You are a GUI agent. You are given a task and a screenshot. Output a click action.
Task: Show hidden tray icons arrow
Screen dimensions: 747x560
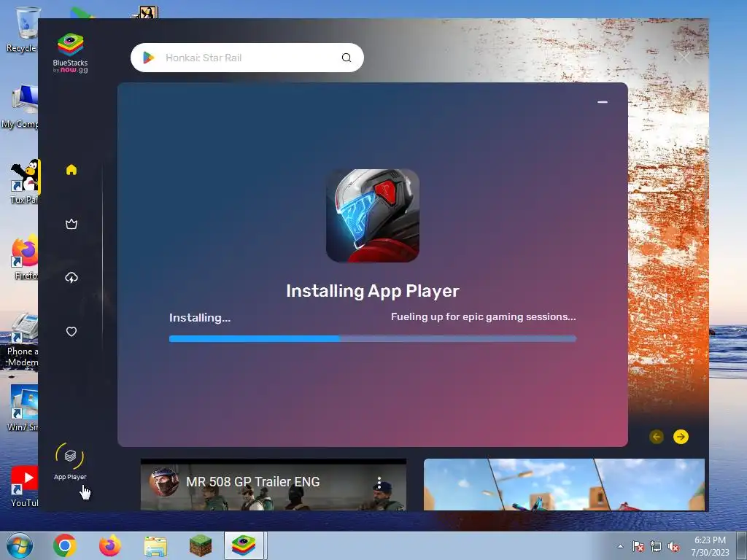click(x=620, y=546)
